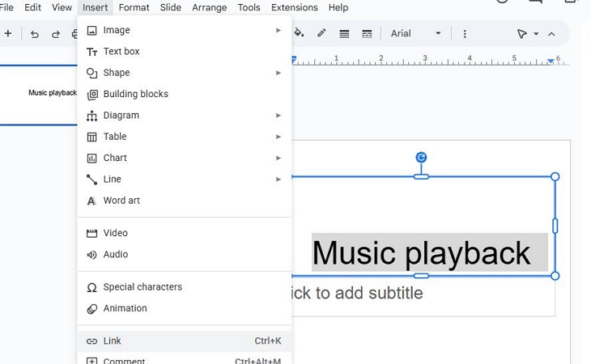Image resolution: width=591 pixels, height=364 pixels.
Task: Click the Redo arrow icon
Action: coord(56,34)
